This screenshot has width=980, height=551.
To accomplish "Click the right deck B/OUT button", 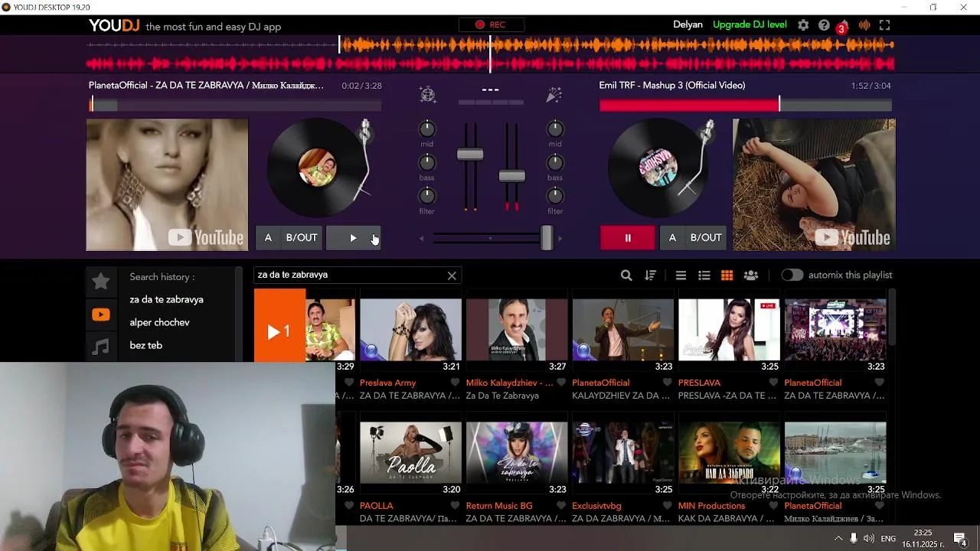I will coord(706,238).
